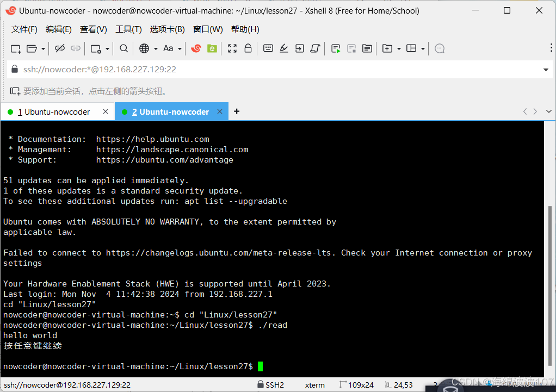Open the 编辑(E) menu
556x392 pixels.
coord(59,29)
